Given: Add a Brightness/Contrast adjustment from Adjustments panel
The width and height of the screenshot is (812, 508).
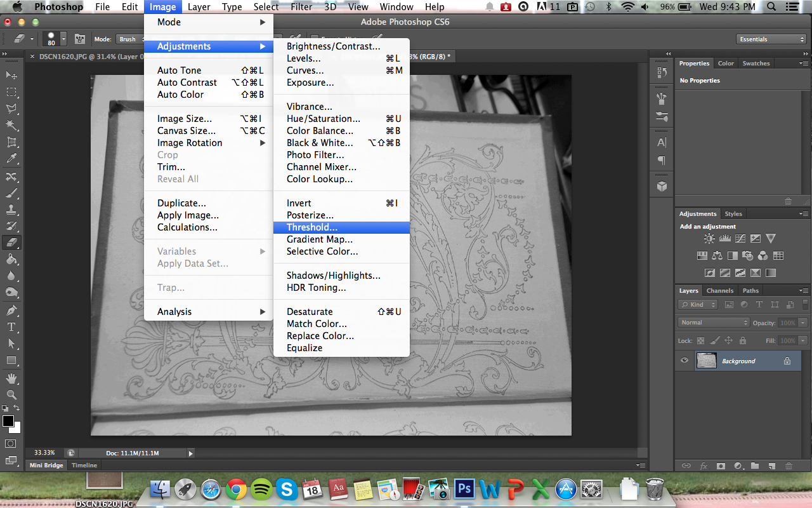Looking at the screenshot, I should point(710,239).
